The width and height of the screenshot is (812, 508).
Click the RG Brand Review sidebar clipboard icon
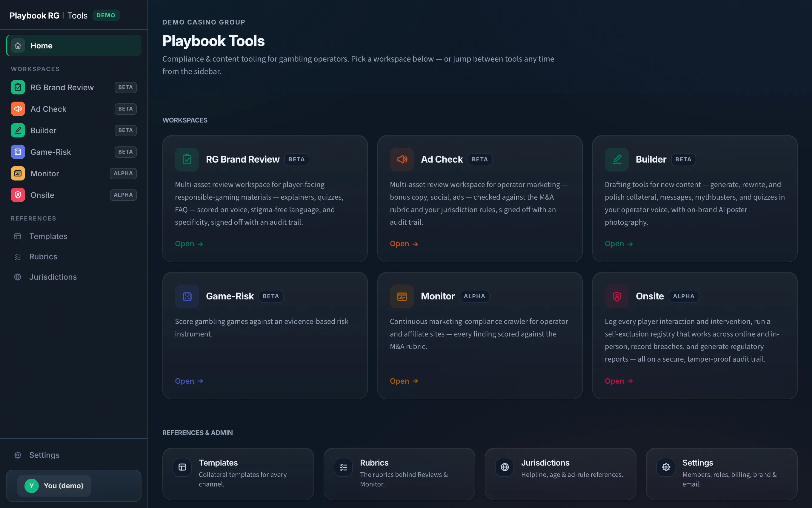pos(18,87)
